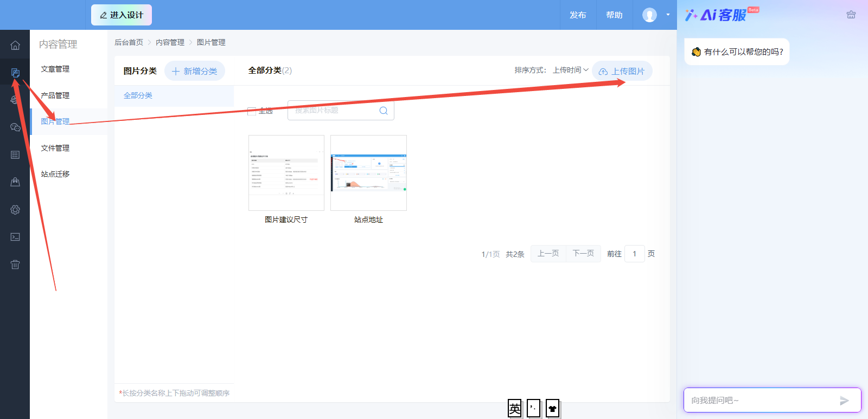Select 文件管理 in content menu
The image size is (868, 419).
(55, 148)
